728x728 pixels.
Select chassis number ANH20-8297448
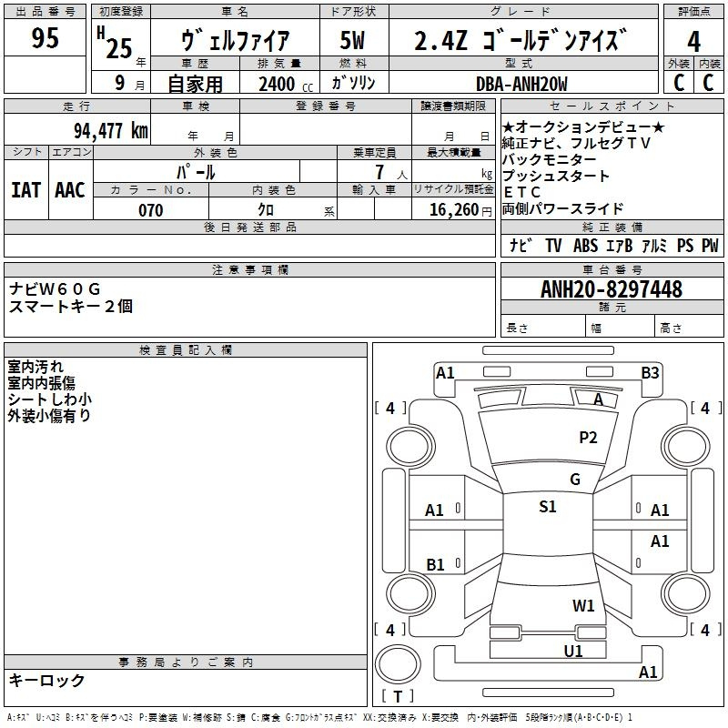pos(611,289)
